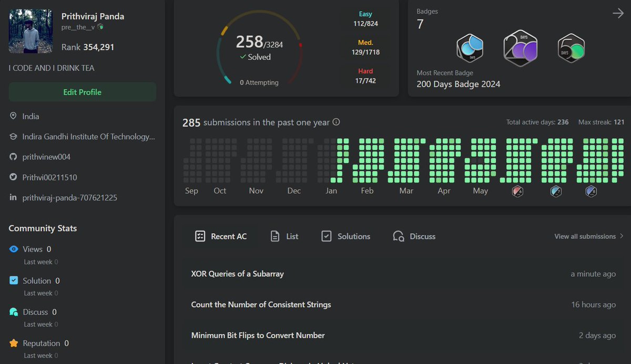The image size is (631, 364).
Task: Click the Solutions checkbox icon
Action: tap(327, 236)
